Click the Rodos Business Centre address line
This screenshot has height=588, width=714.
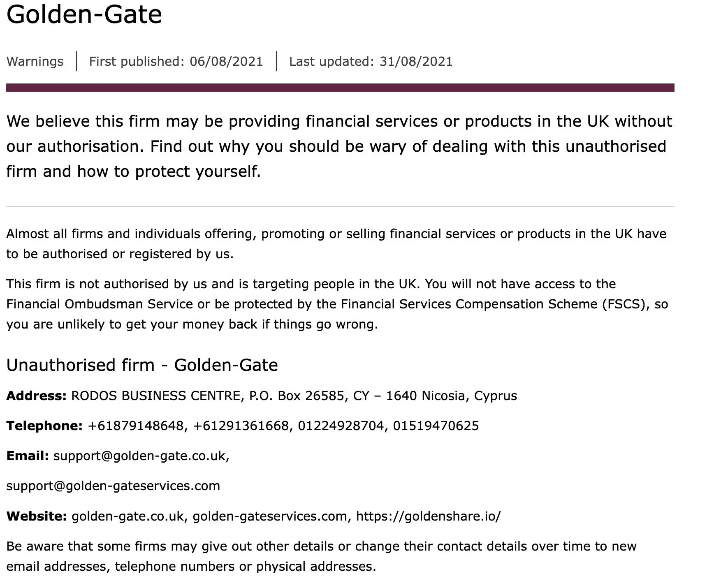pyautogui.click(x=294, y=396)
